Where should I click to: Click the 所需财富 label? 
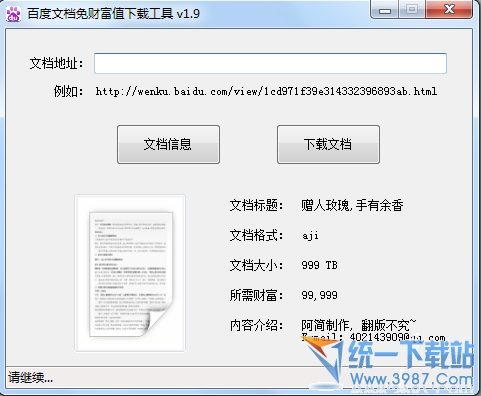coord(256,295)
